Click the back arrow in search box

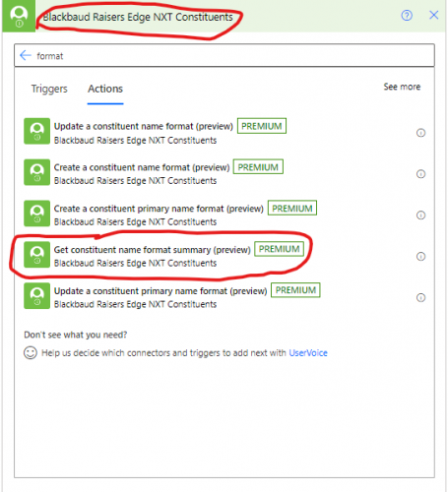[x=26, y=55]
